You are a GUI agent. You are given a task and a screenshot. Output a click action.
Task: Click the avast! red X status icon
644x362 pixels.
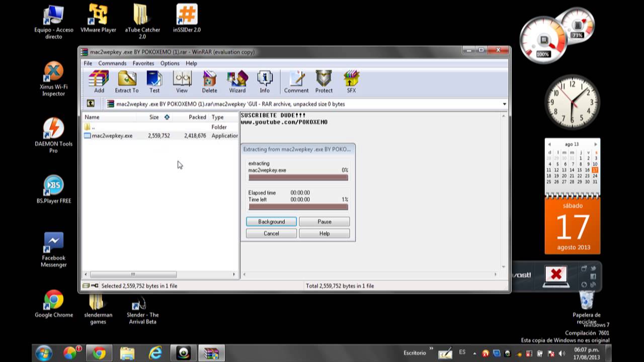(555, 275)
